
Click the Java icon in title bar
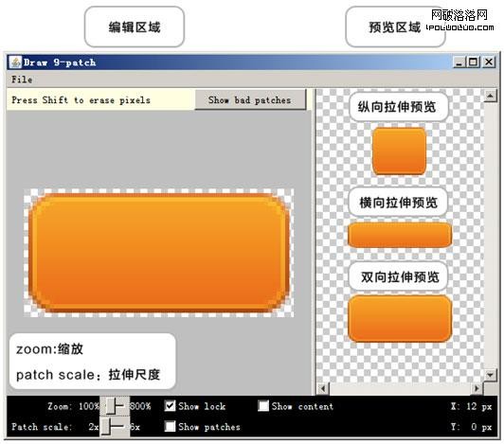click(x=15, y=62)
